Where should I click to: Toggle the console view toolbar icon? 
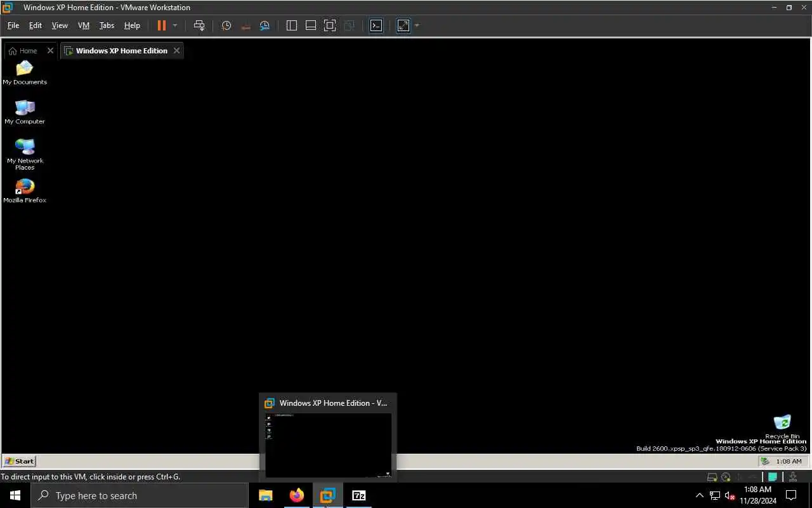(x=376, y=25)
